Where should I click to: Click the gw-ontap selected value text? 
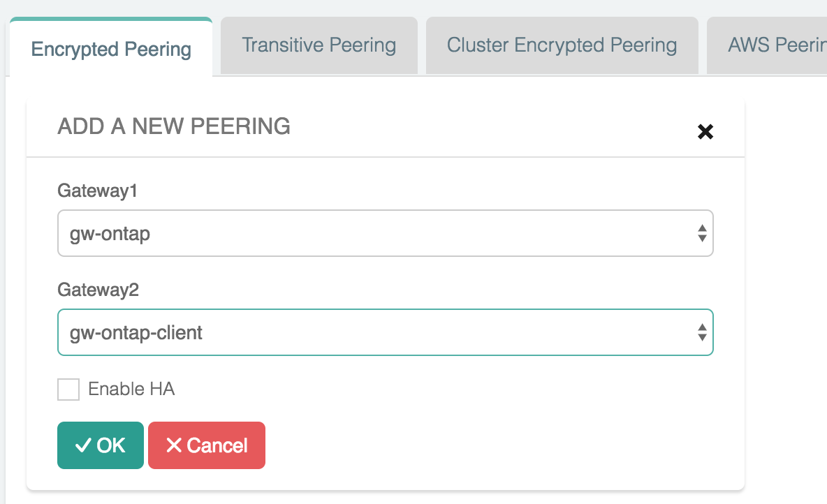click(110, 234)
